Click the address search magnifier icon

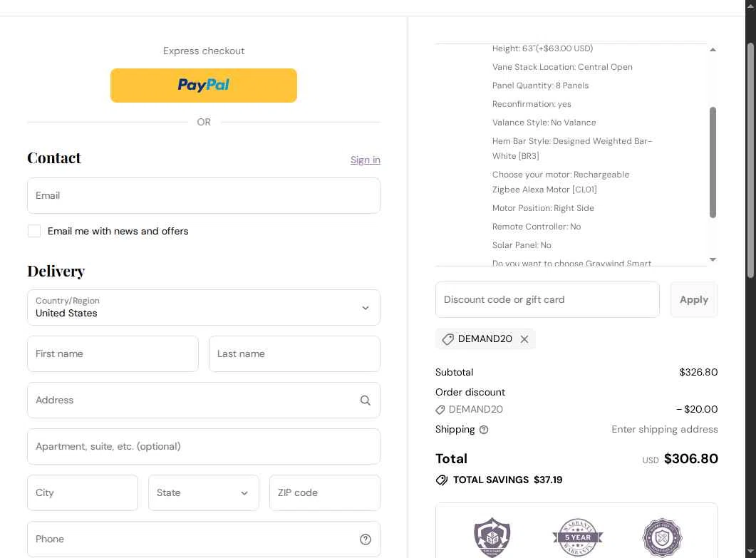[x=366, y=401]
